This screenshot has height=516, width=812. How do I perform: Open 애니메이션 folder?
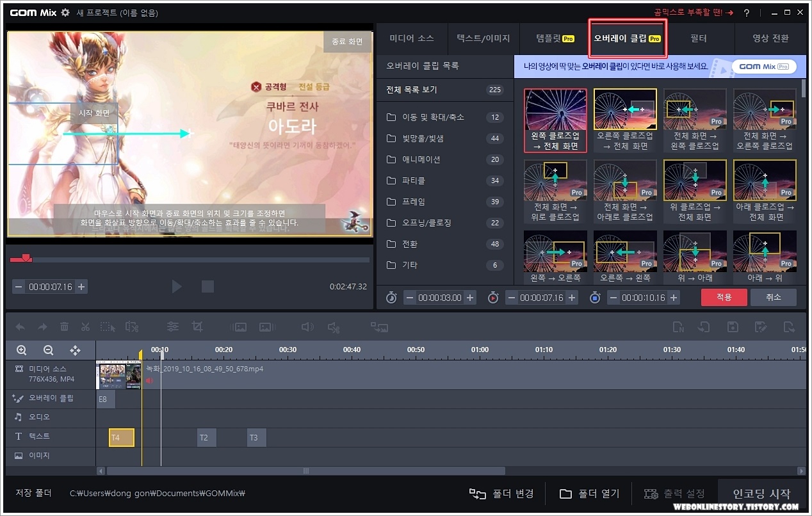[445, 159]
